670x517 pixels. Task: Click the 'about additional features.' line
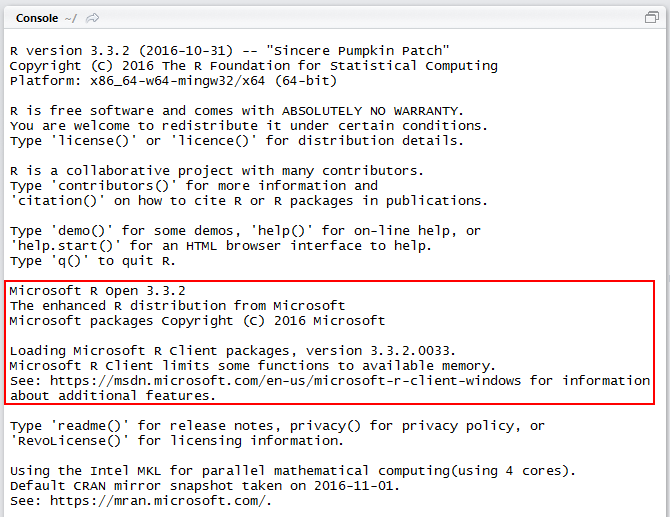pyautogui.click(x=113, y=396)
